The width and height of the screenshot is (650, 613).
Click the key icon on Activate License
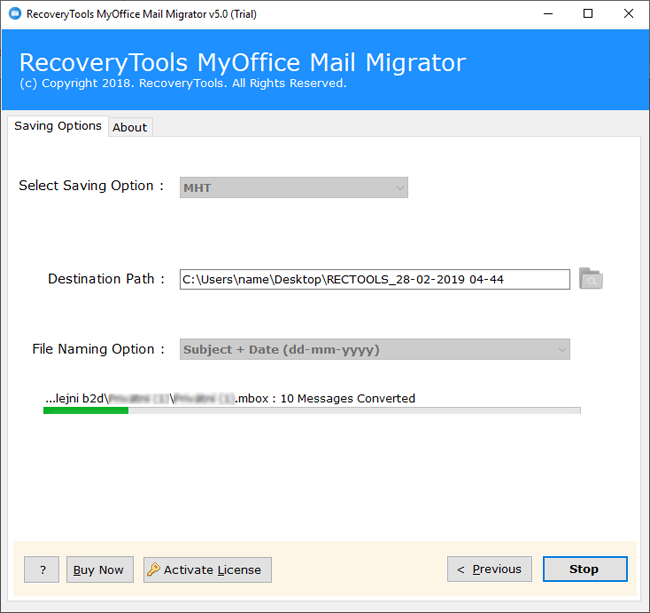[x=153, y=569]
